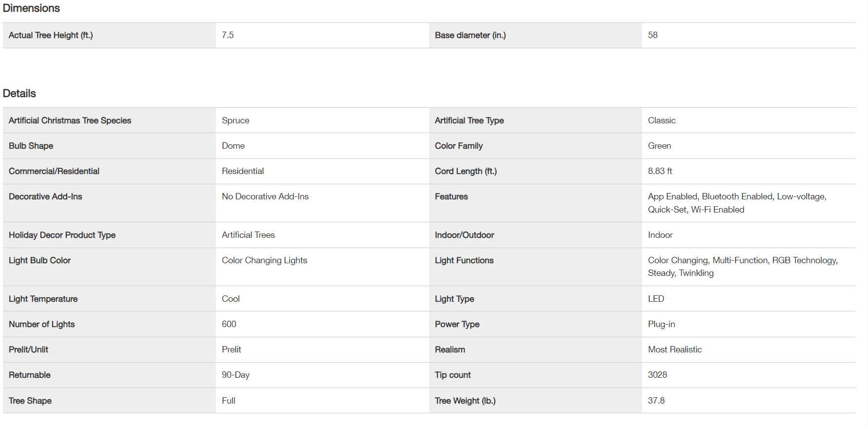Click the Holiday Decor Product Type label

click(x=62, y=235)
